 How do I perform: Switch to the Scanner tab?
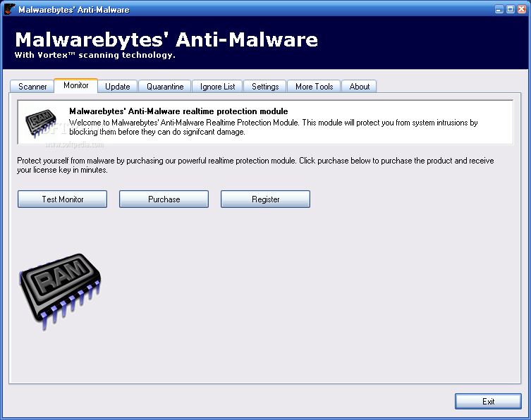[x=32, y=86]
